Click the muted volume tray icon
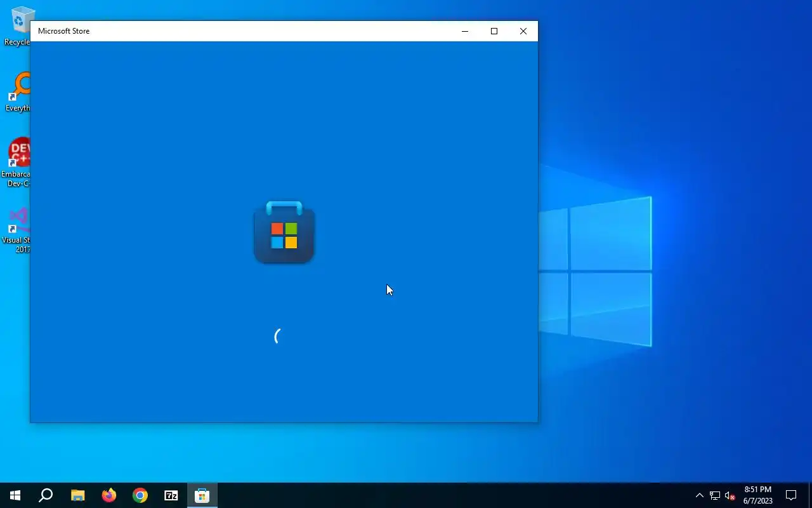This screenshot has width=812, height=508. pyautogui.click(x=730, y=495)
